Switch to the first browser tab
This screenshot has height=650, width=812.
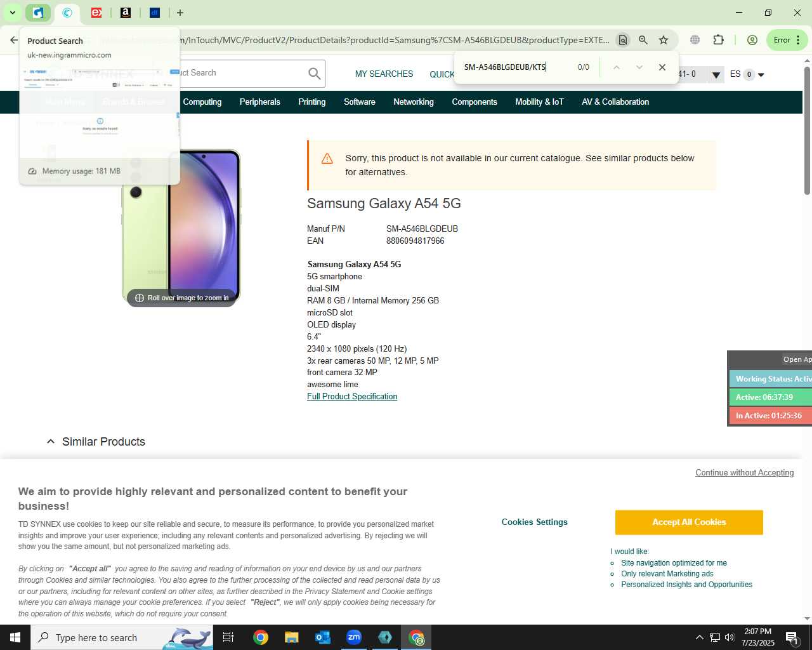(x=38, y=13)
